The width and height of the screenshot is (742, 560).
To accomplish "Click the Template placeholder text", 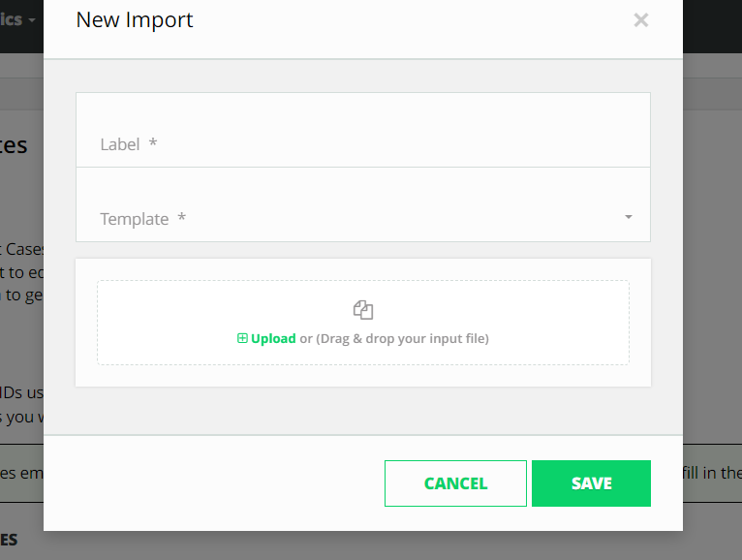I will (135, 219).
